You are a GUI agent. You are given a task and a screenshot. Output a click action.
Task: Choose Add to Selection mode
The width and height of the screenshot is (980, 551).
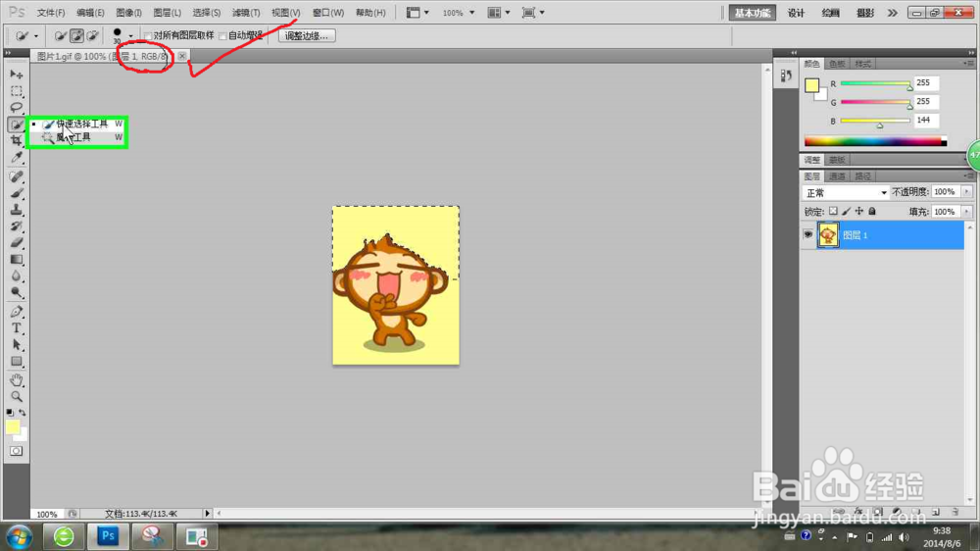[x=76, y=36]
